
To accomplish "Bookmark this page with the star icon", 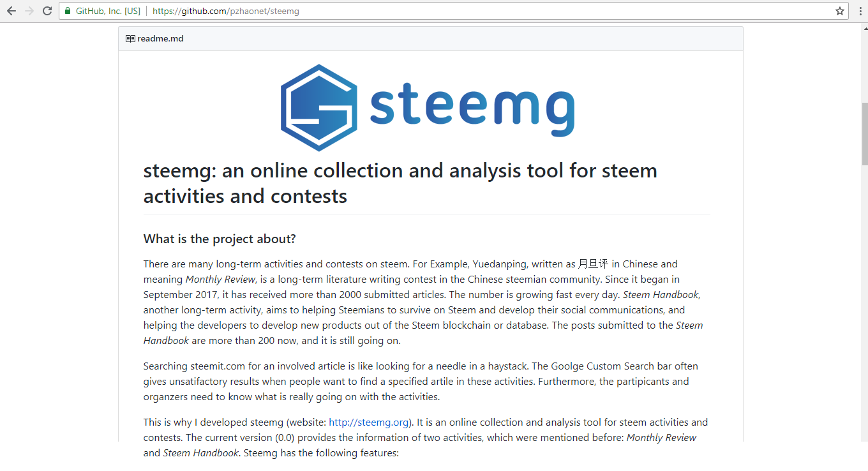I will (x=840, y=11).
